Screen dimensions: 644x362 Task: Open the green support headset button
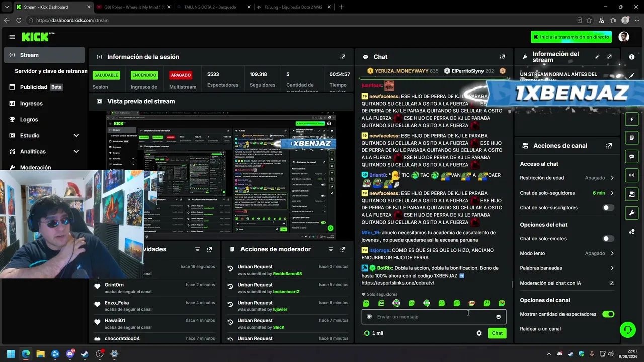click(627, 330)
